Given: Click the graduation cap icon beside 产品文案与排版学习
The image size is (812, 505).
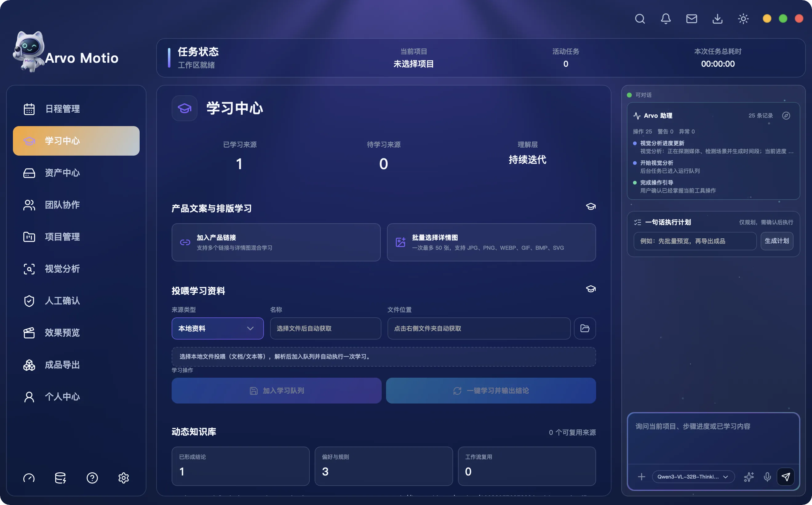Looking at the screenshot, I should click(x=591, y=206).
